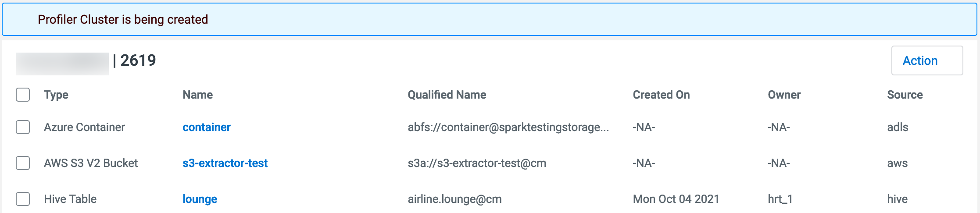Check the Azure Container row checkbox
Image resolution: width=980 pixels, height=213 pixels.
coord(23,127)
